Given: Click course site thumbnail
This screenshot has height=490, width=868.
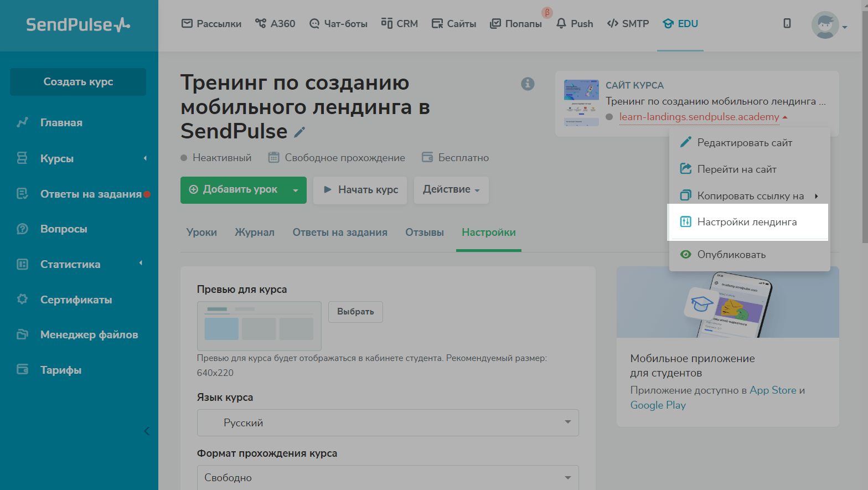Looking at the screenshot, I should point(581,103).
